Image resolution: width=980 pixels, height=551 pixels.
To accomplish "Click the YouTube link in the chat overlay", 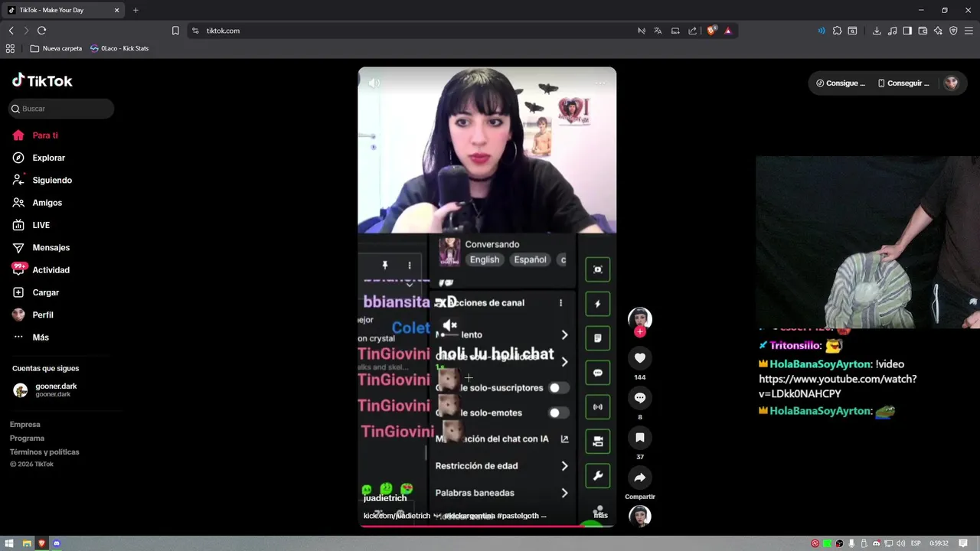I will tap(838, 386).
